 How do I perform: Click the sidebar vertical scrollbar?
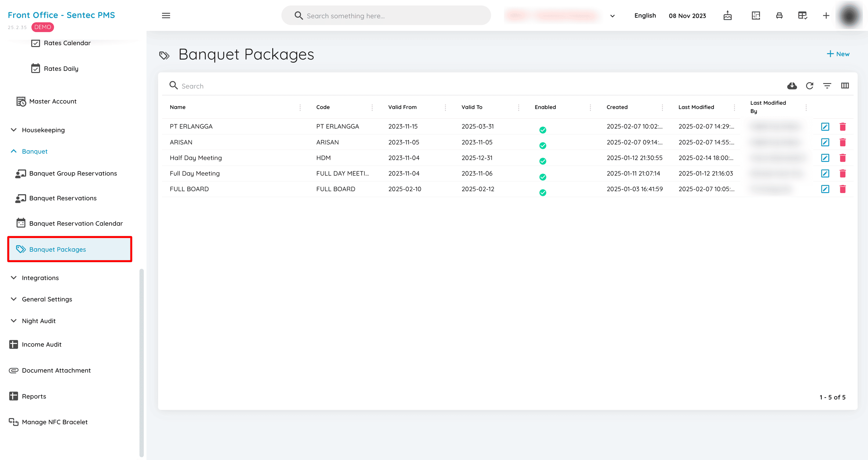(x=142, y=363)
